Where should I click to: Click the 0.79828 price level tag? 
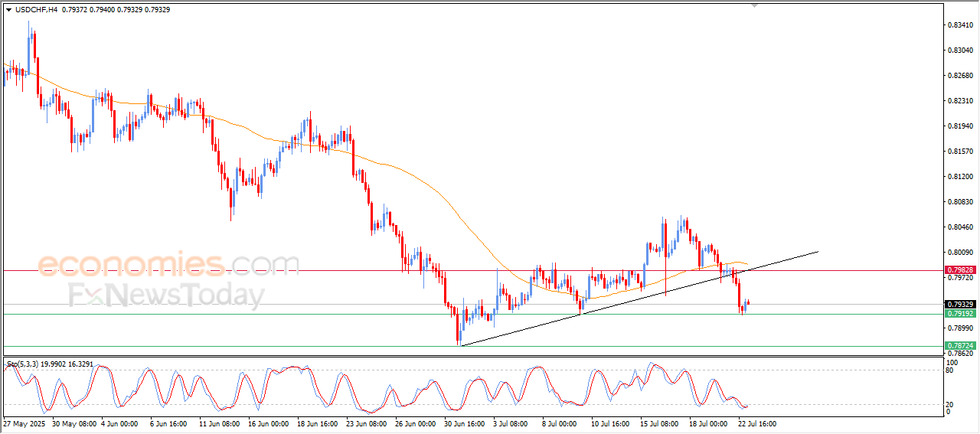click(960, 270)
